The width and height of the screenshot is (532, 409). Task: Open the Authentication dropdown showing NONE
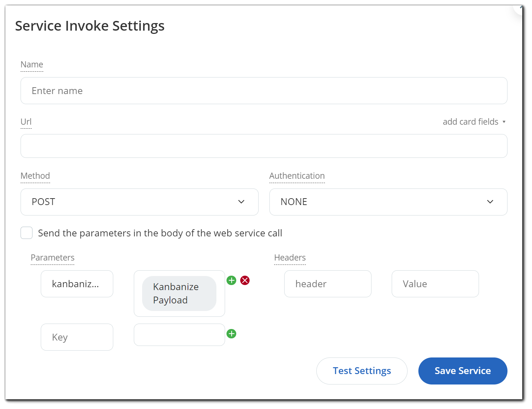click(x=388, y=202)
